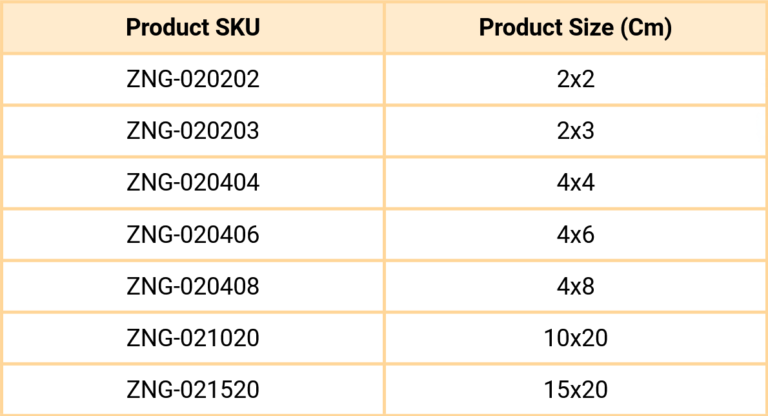Click the 4x8 size cell
This screenshot has height=416, width=768.
point(575,287)
